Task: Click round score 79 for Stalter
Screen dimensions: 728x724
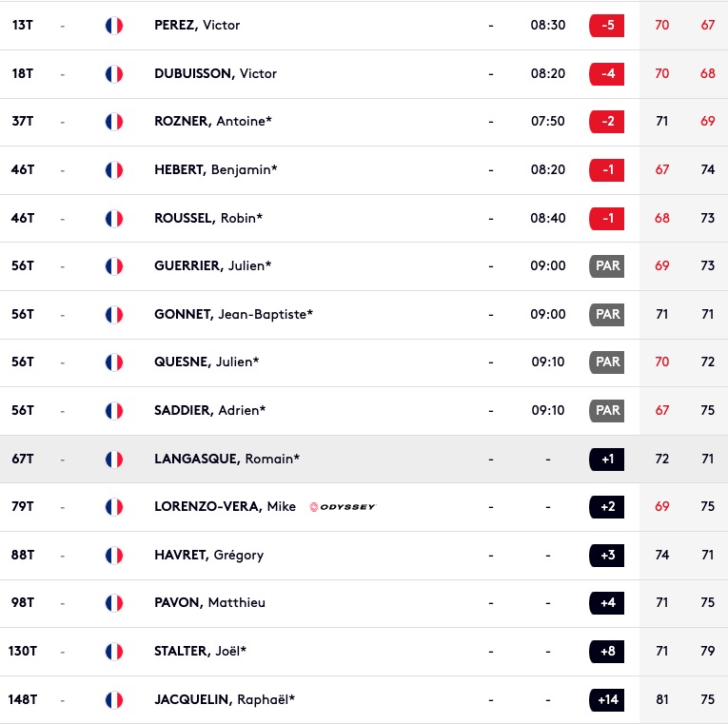Action: [x=708, y=651]
